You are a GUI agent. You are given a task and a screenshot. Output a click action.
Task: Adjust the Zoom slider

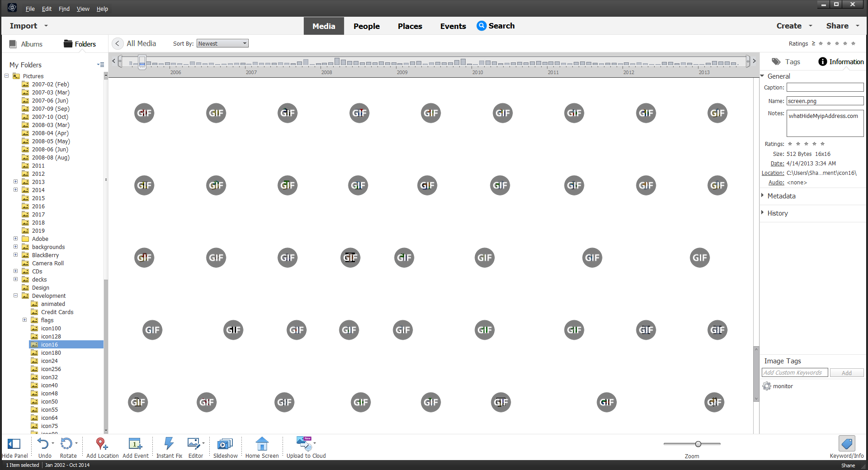(698, 444)
